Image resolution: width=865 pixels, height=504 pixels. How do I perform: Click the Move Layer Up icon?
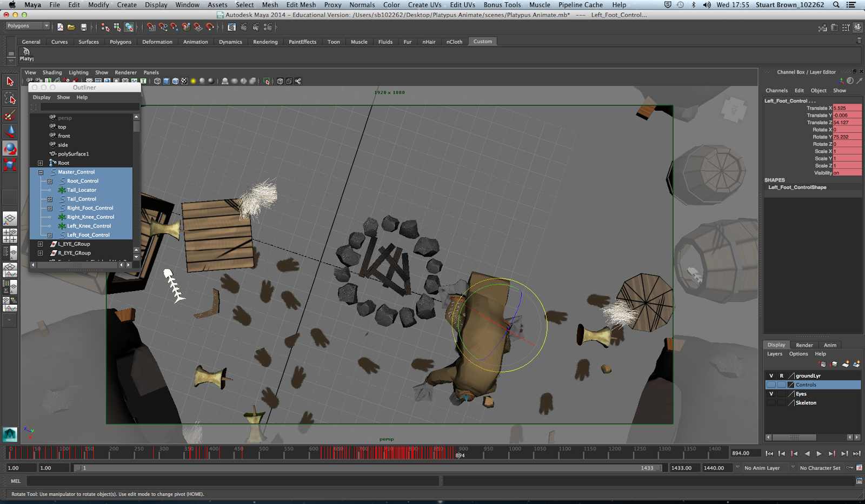[821, 364]
